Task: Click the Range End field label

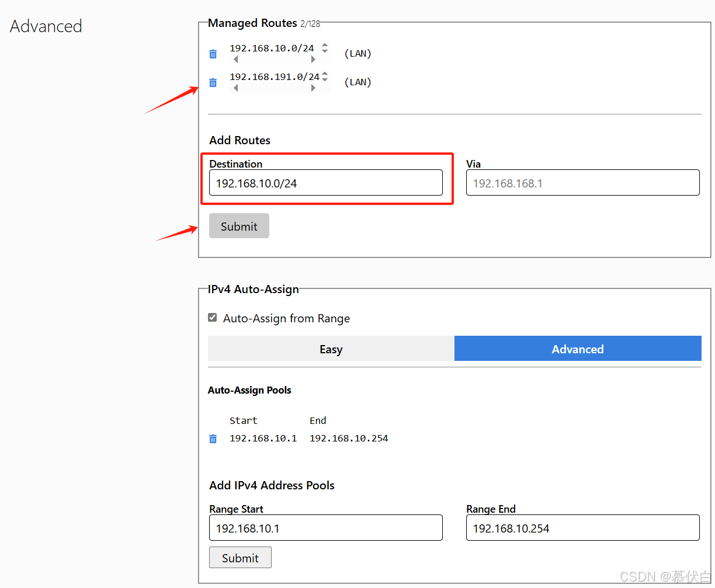Action: tap(491, 509)
